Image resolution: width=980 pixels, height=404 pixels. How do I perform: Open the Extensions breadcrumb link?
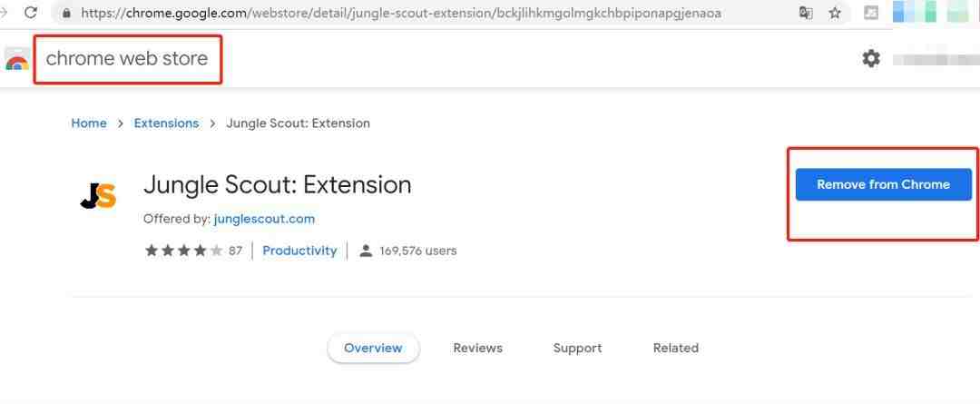[x=166, y=123]
